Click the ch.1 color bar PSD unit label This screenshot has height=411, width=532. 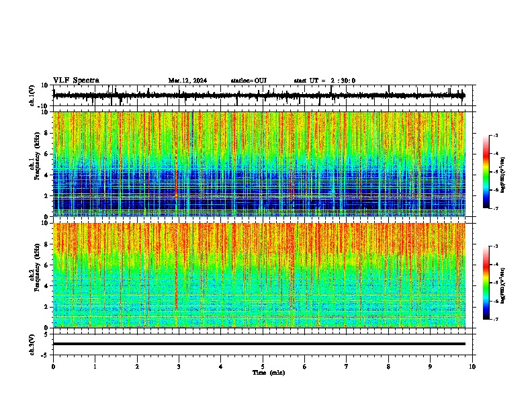point(502,175)
